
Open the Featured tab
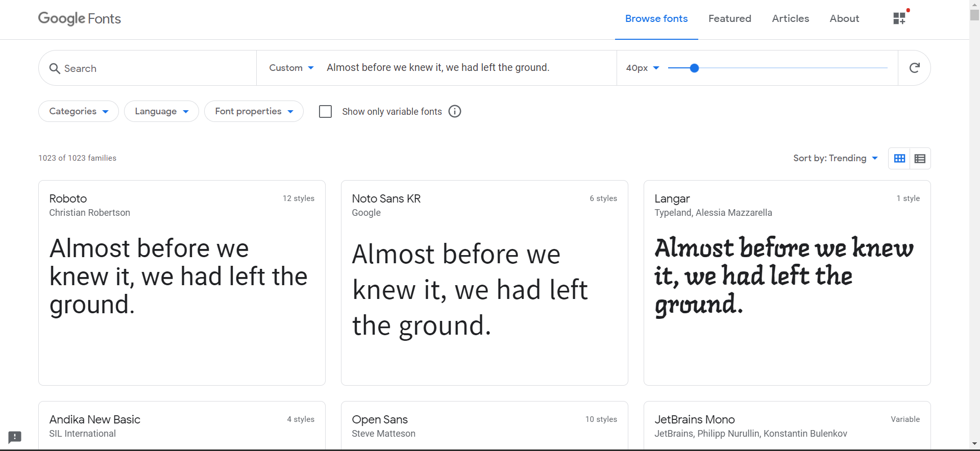729,19
